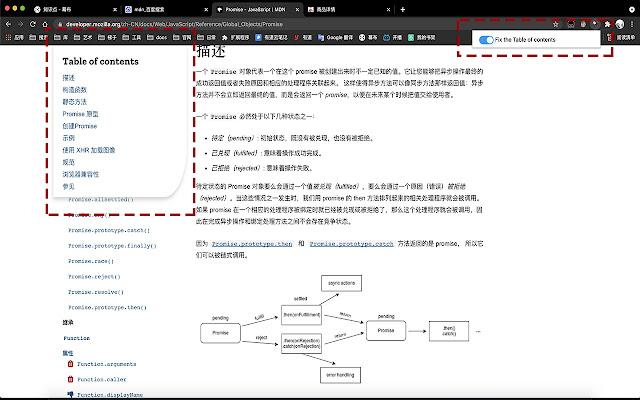Click the active fix-TOC extension icon
Screen dimensions: 640x400
[x=595, y=24]
